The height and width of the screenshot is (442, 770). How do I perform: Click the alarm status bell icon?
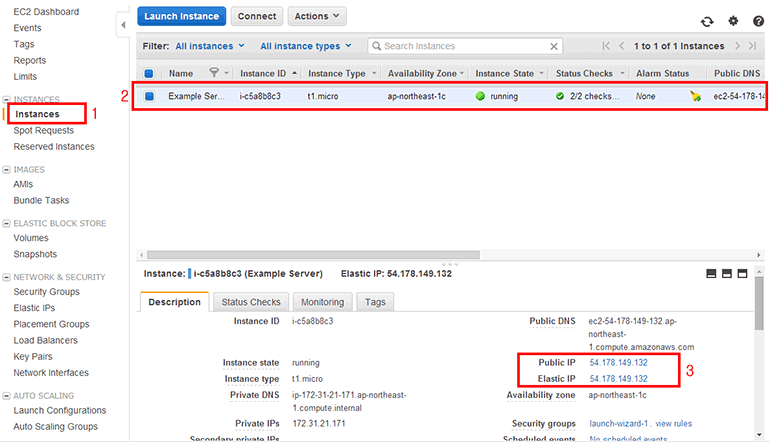695,97
